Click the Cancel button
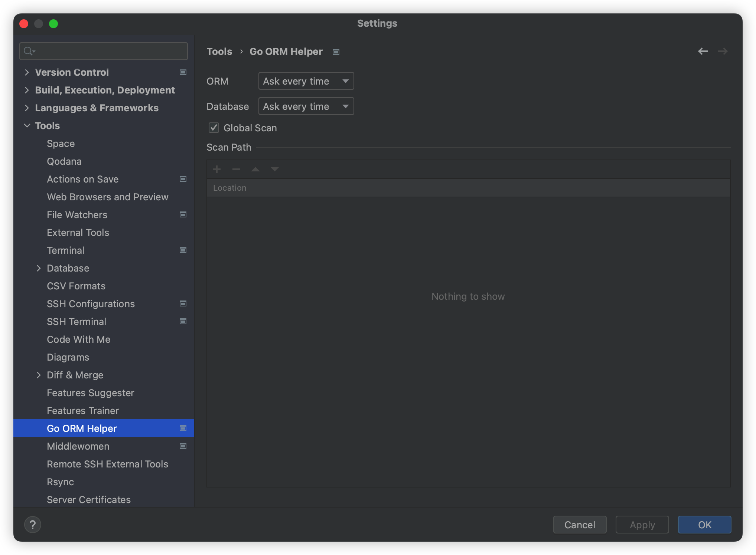 tap(580, 525)
